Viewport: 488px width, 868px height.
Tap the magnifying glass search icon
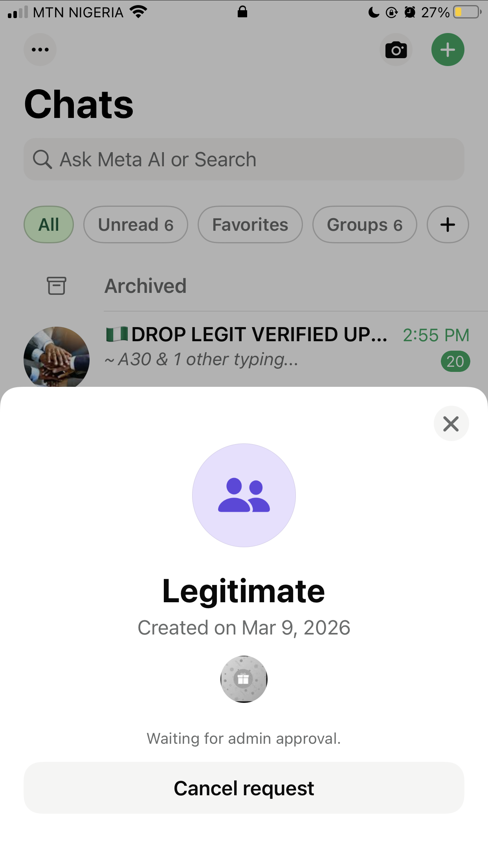tap(42, 160)
